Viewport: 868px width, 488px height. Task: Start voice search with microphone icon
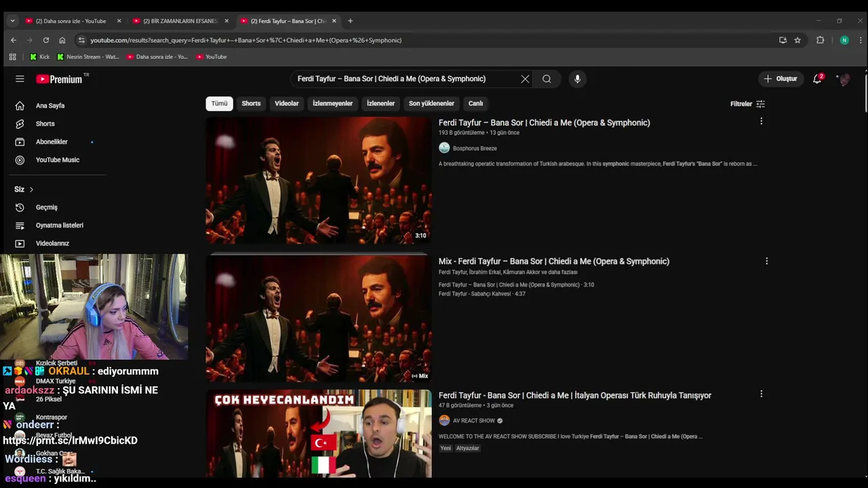[577, 79]
